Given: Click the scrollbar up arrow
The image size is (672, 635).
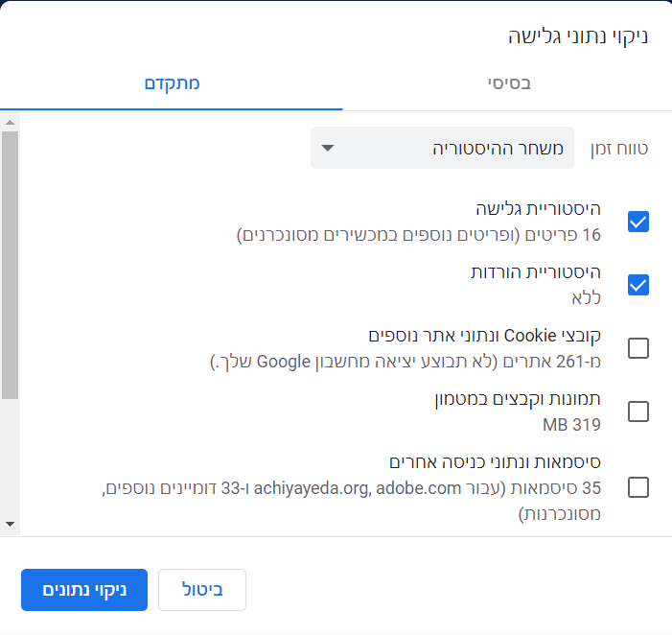Looking at the screenshot, I should tap(10, 122).
